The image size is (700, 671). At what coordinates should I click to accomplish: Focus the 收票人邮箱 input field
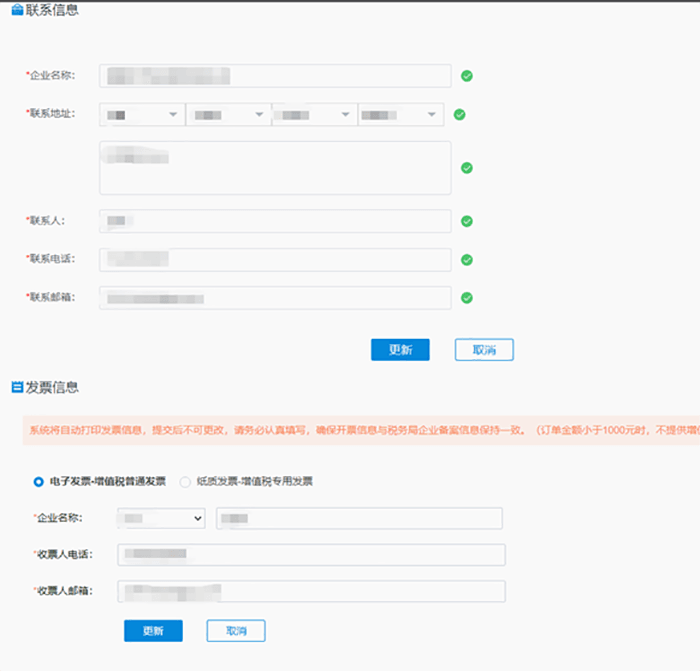click(311, 592)
